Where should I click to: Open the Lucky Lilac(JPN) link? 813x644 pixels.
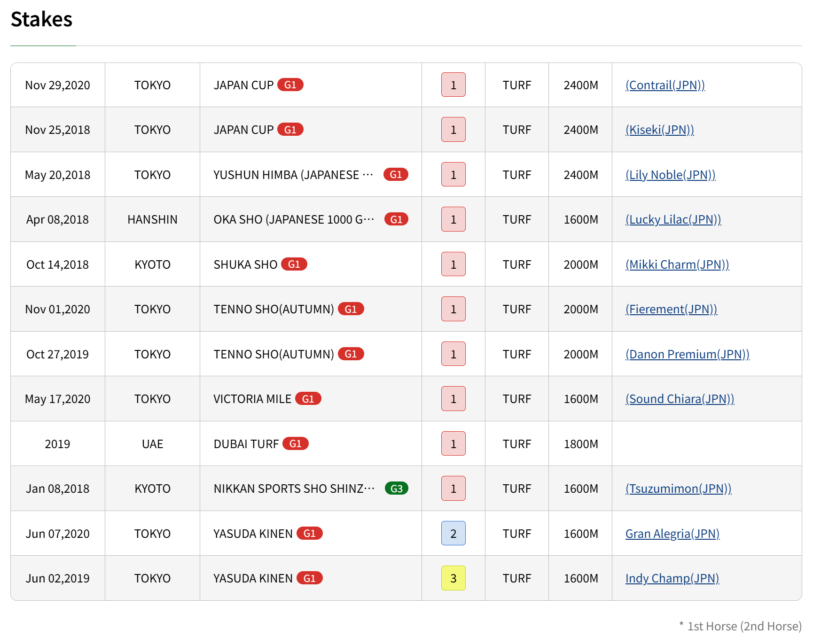coord(673,219)
